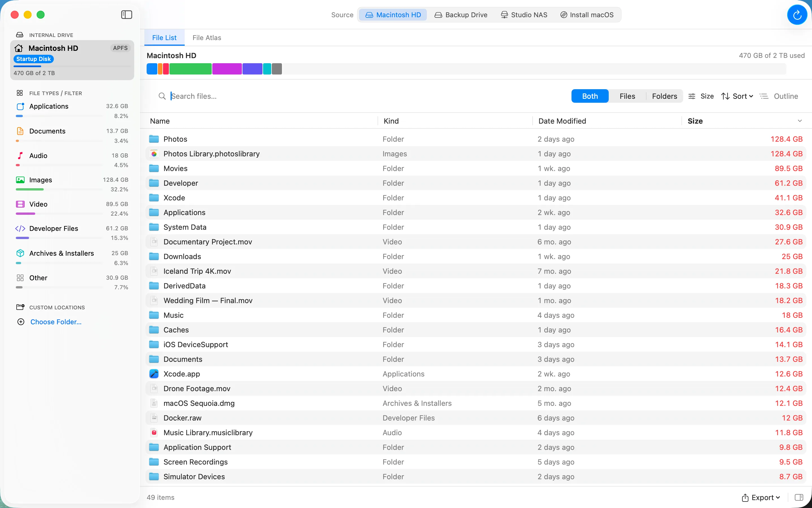
Task: Select the Iceland Trip 4K.mov row
Action: 476,271
